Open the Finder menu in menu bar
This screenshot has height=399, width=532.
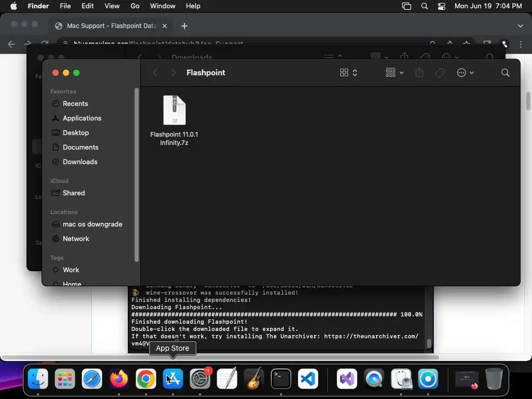[x=38, y=6]
